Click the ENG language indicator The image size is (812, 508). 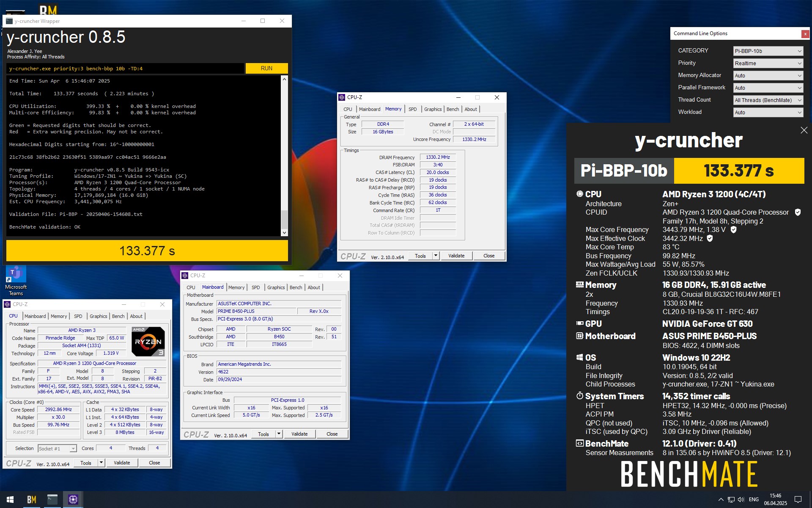754,500
